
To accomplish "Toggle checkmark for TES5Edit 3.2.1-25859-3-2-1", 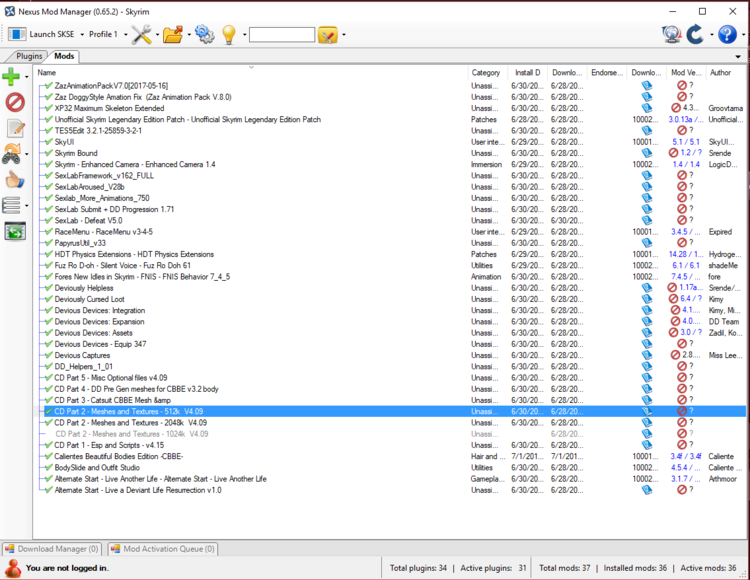I will (48, 131).
